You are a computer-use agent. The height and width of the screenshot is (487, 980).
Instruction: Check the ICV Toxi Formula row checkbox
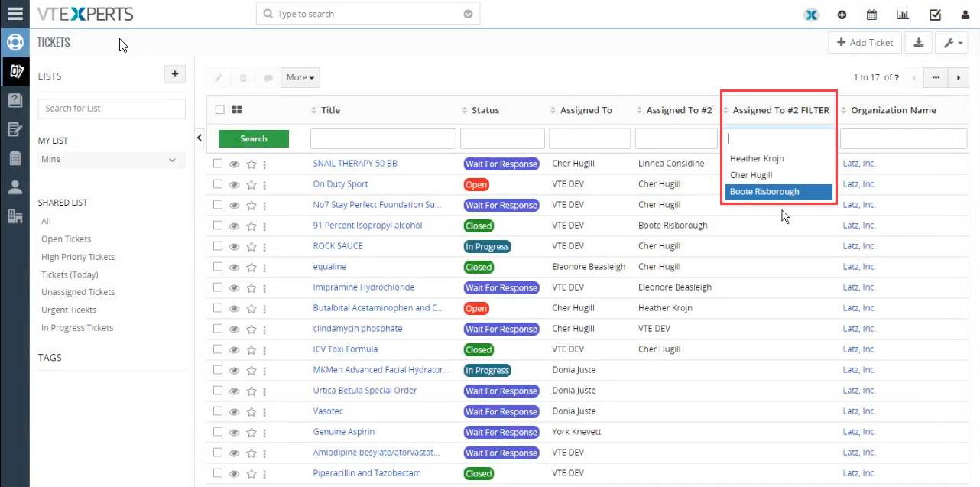pyautogui.click(x=218, y=349)
